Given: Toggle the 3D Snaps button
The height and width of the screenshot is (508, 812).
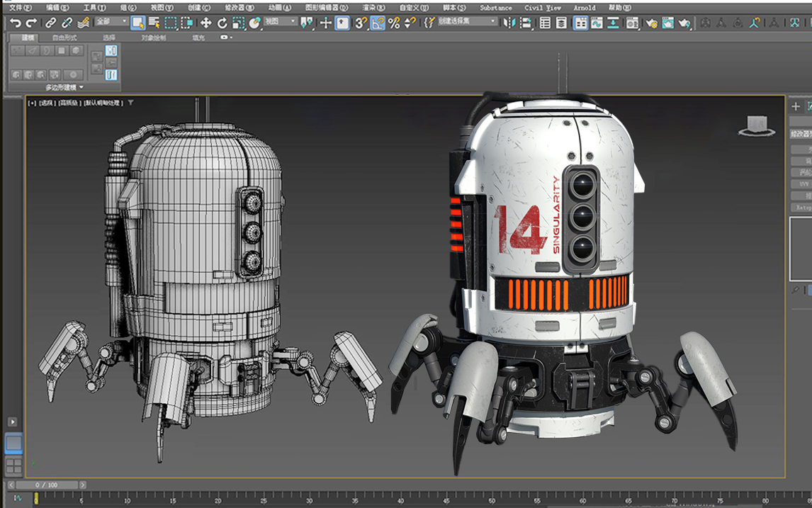Looking at the screenshot, I should click(361, 23).
